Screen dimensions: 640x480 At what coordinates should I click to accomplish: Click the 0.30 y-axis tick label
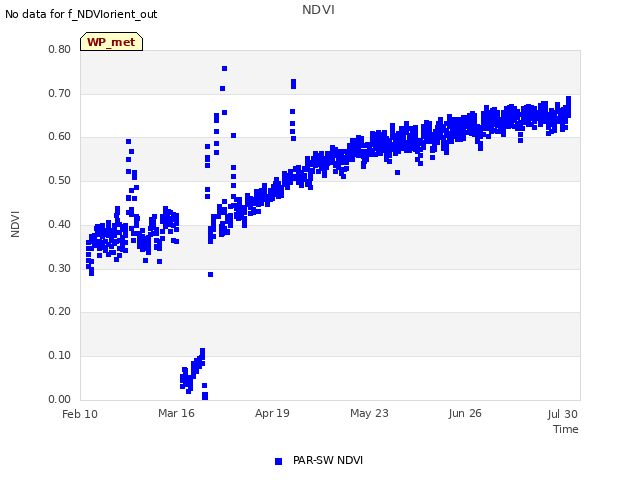60,268
